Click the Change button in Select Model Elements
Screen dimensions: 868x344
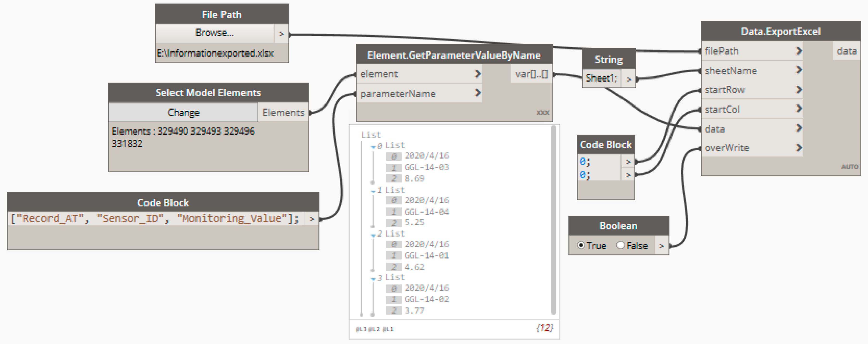click(183, 112)
